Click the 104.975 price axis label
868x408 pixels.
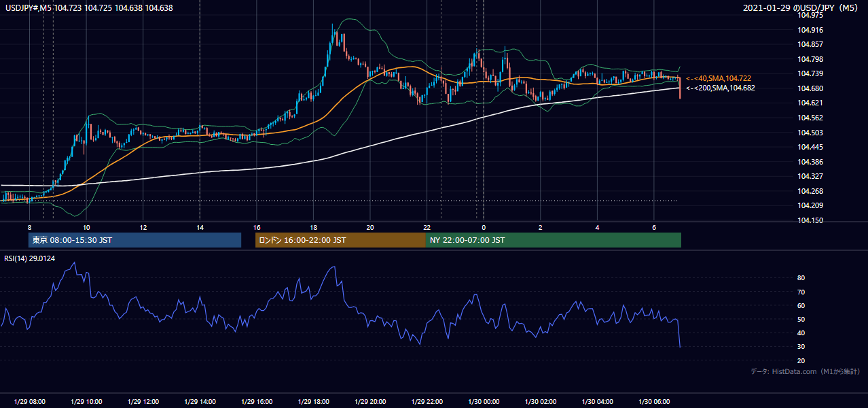click(x=810, y=15)
